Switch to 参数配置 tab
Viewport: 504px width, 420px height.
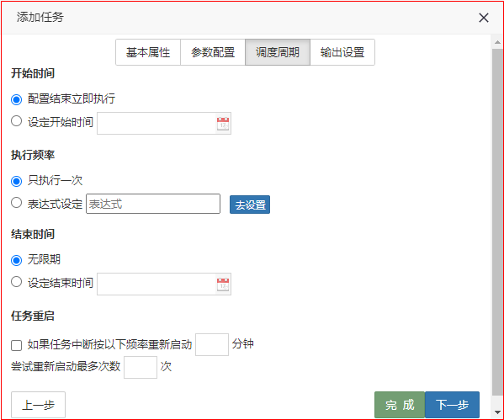click(213, 52)
